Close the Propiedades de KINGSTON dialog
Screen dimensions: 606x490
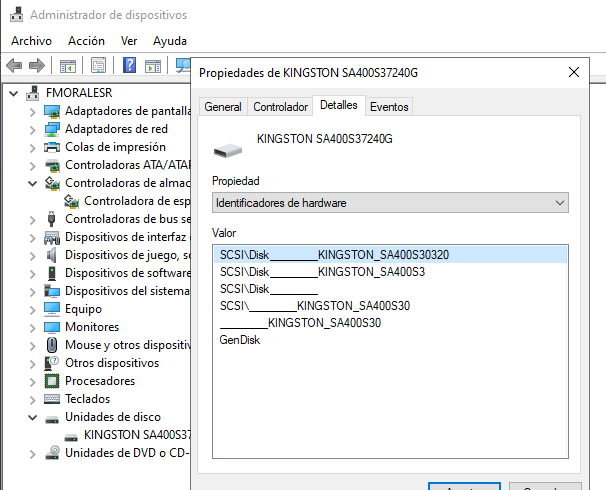(x=574, y=72)
